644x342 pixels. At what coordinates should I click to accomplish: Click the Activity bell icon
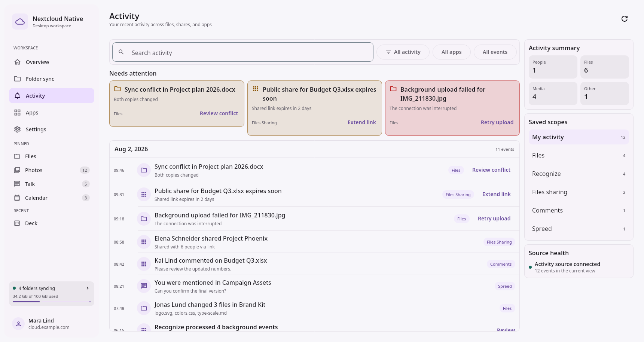(17, 96)
